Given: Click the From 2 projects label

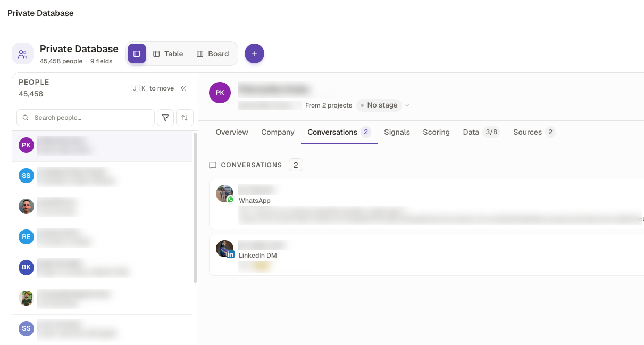Looking at the screenshot, I should pos(329,105).
